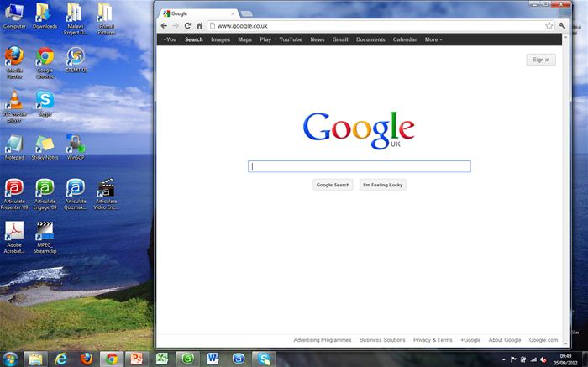The height and width of the screenshot is (367, 588).
Task: Open the Advertising Programmes link
Action: click(x=322, y=340)
